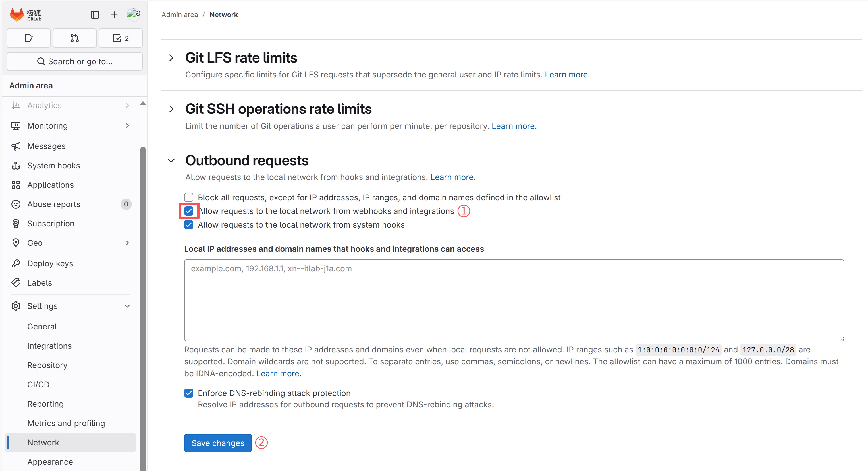This screenshot has height=471, width=868.
Task: Click the Save changes button
Action: 218,443
